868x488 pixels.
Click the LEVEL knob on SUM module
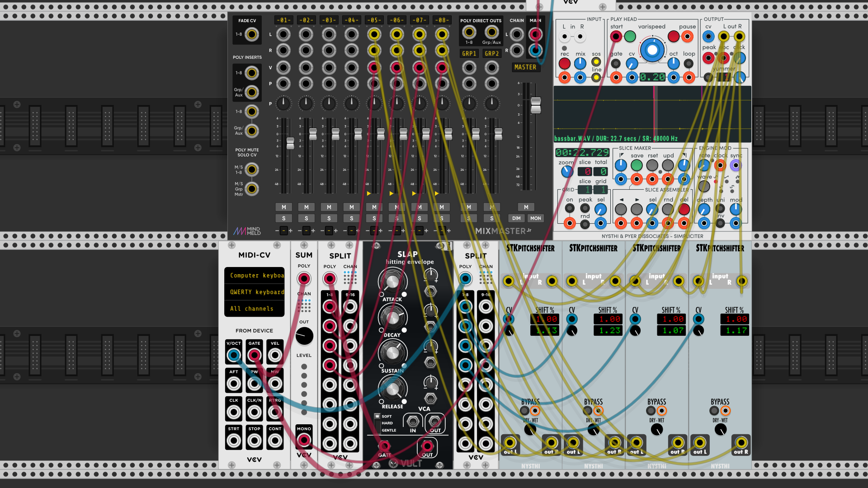304,336
